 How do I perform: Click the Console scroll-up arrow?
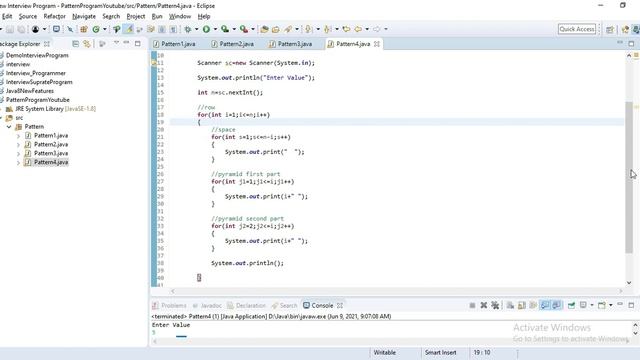pos(636,325)
